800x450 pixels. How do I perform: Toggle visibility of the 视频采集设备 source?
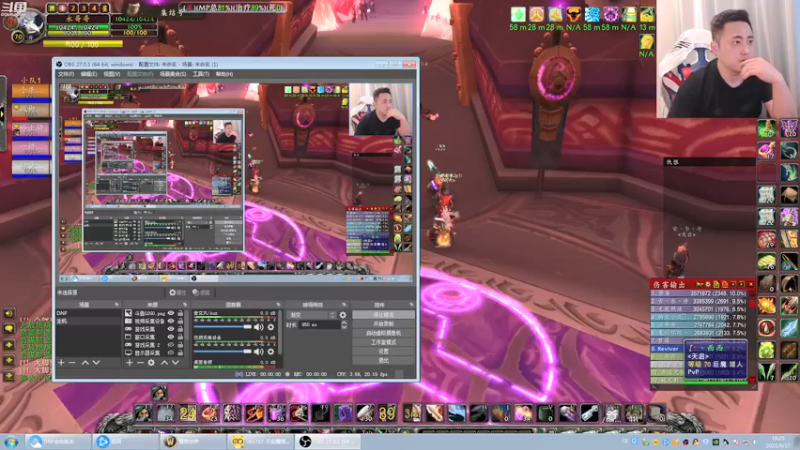coord(170,321)
